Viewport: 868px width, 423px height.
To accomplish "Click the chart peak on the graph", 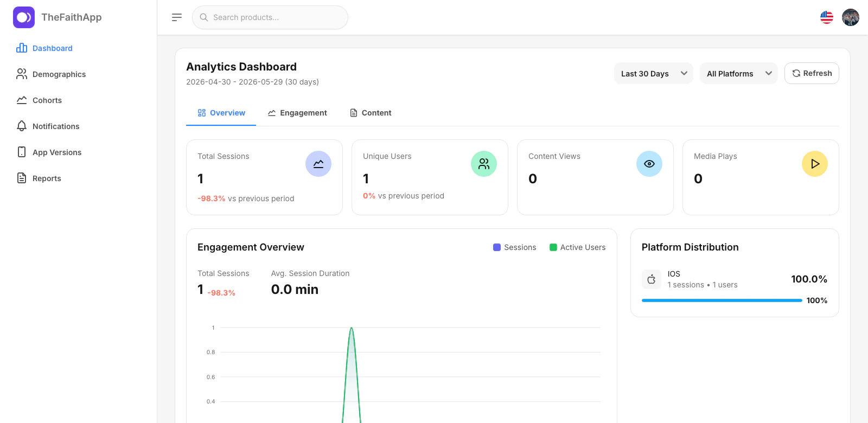I will tap(352, 328).
